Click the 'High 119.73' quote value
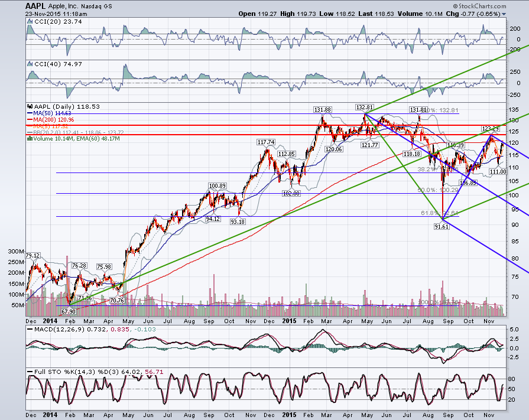Image resolution: width=529 pixels, height=420 pixels. tap(298, 14)
